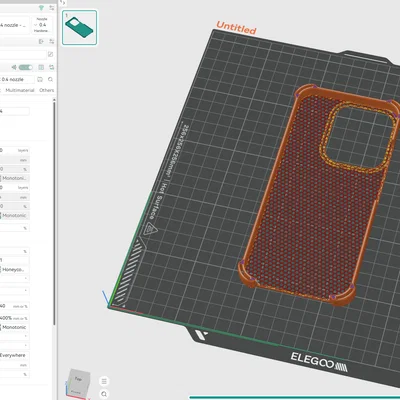This screenshot has width=400, height=400.
Task: Open the third 'Monotonic' pattern dropdown
Action: (15, 327)
